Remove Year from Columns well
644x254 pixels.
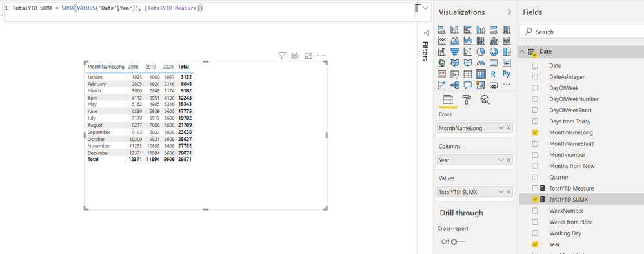509,160
